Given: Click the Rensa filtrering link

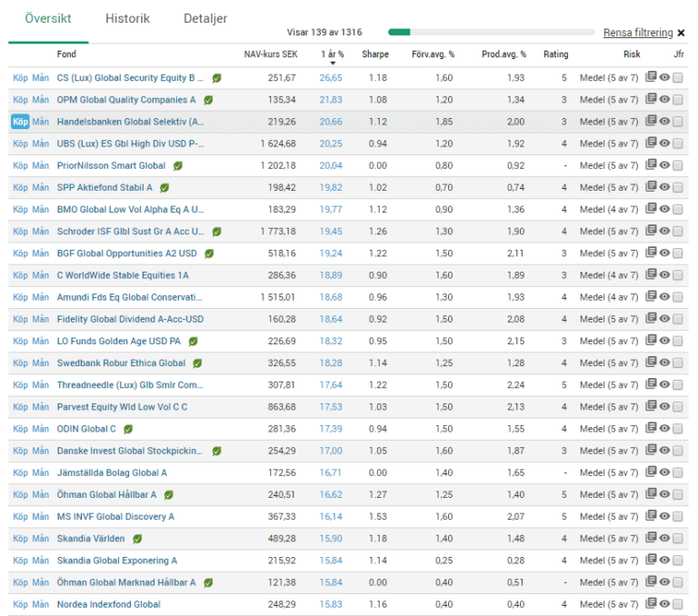Looking at the screenshot, I should [637, 33].
